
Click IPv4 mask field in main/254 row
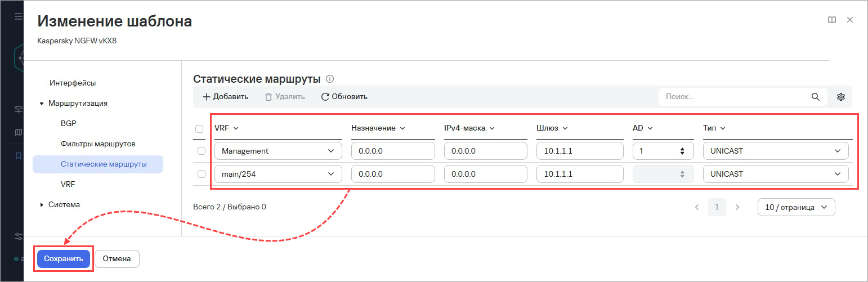486,174
